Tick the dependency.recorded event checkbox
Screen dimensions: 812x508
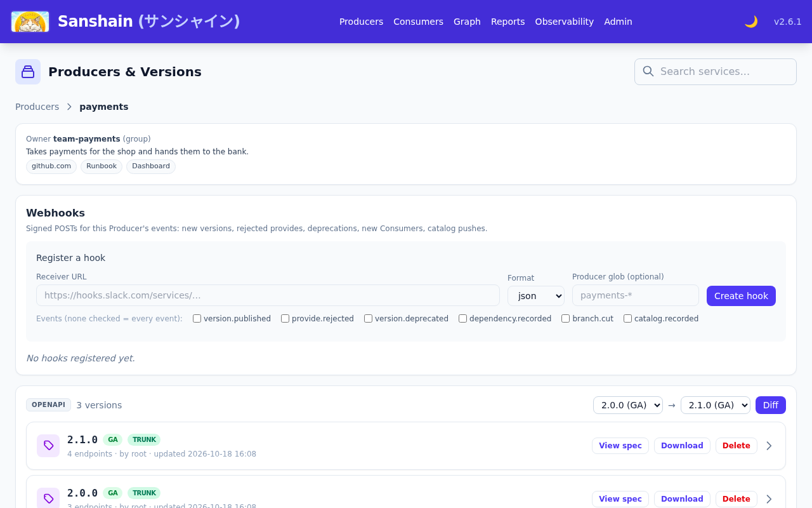click(x=462, y=319)
